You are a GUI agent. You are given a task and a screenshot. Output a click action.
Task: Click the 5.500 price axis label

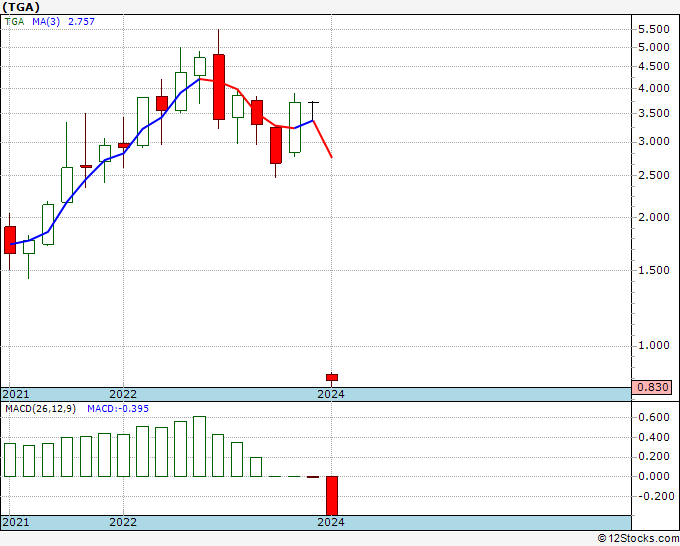click(654, 29)
